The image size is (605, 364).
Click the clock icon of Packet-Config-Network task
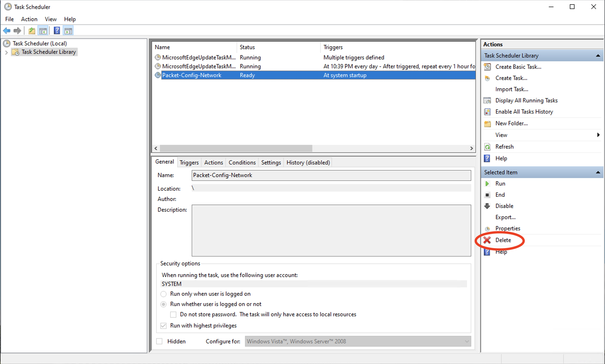point(158,75)
